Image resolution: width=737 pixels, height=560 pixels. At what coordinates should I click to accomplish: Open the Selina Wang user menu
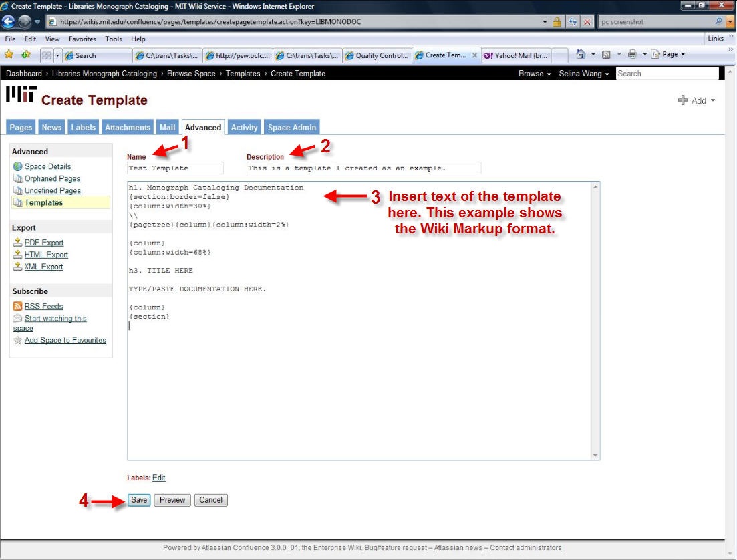coord(584,74)
